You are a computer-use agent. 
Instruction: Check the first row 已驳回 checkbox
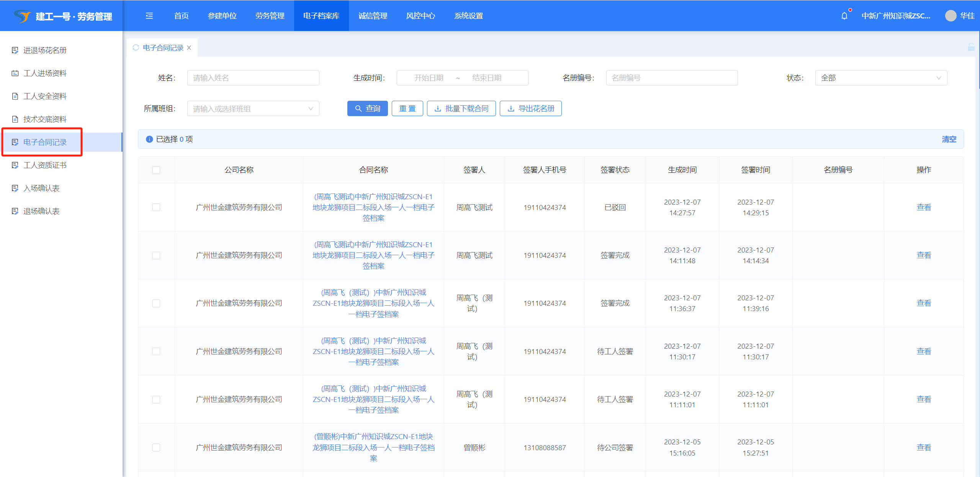tap(156, 207)
